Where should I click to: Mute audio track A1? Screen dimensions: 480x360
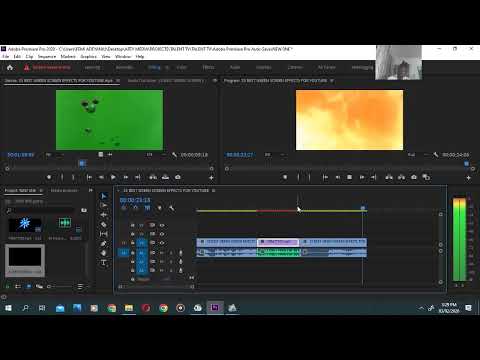[162, 253]
